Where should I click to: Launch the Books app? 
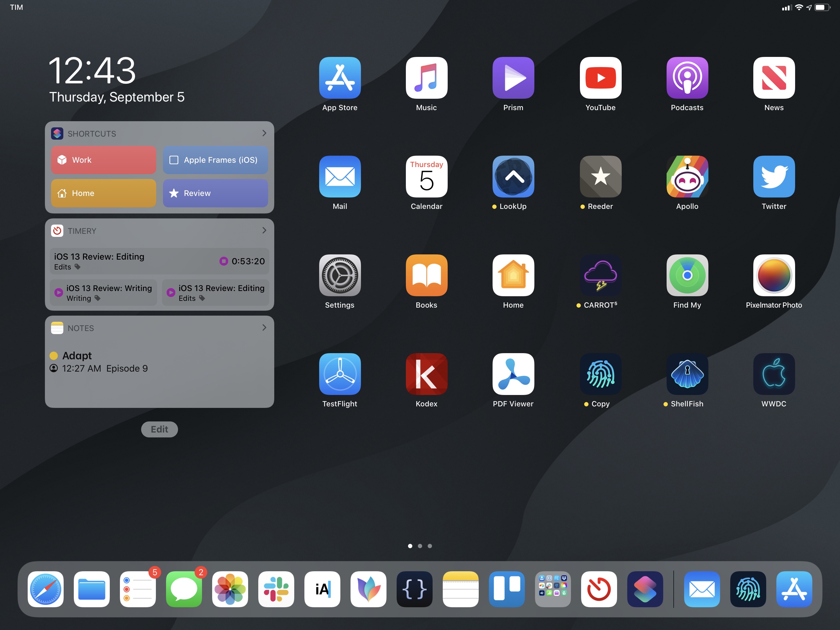pyautogui.click(x=426, y=276)
